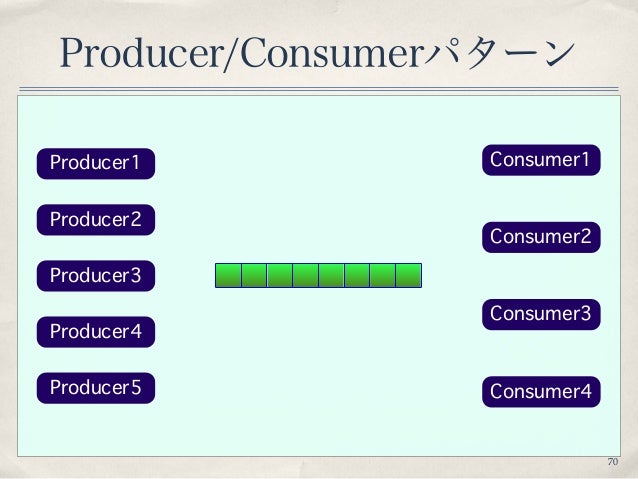Click the slide number 70

(613, 462)
